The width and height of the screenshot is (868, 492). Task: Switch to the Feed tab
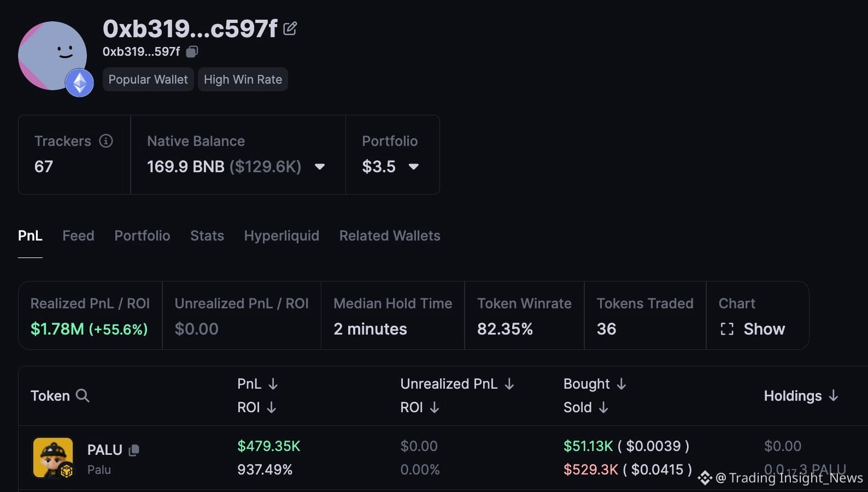78,236
